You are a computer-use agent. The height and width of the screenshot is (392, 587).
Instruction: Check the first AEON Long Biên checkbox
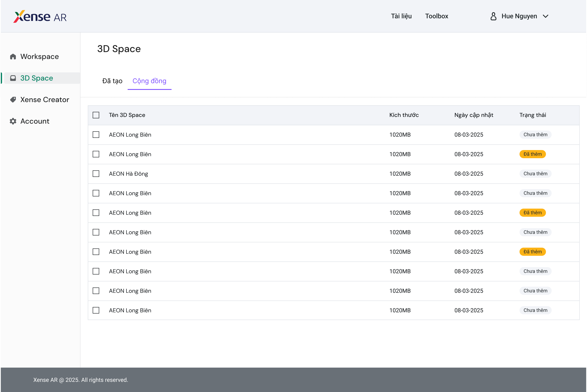[96, 135]
